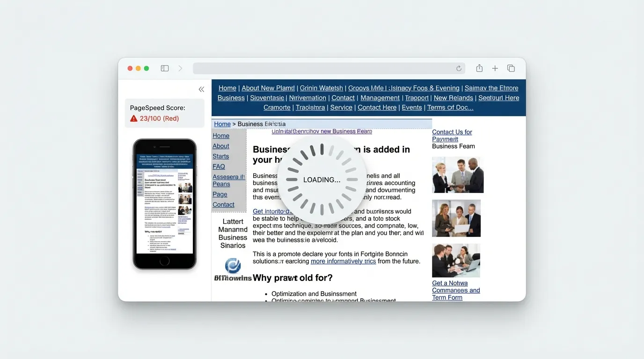This screenshot has height=359, width=644.
Task: Select Events in the top navigation menu
Action: 412,107
